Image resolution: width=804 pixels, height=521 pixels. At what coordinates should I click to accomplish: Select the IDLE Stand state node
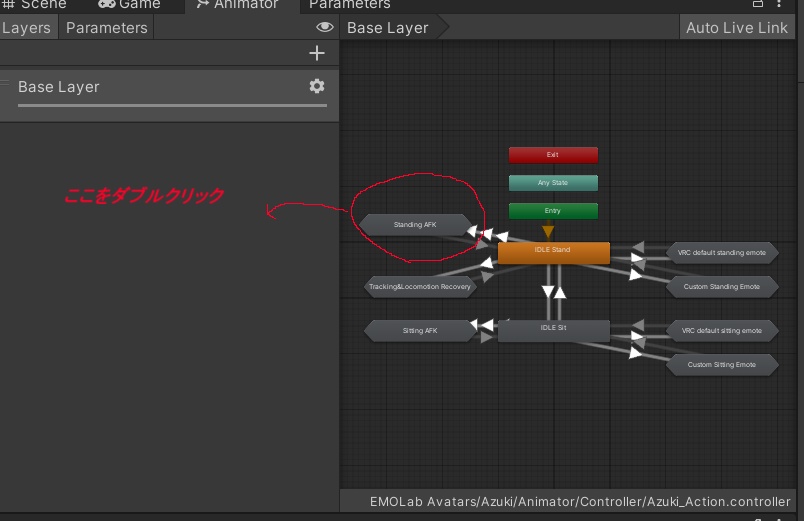(554, 253)
